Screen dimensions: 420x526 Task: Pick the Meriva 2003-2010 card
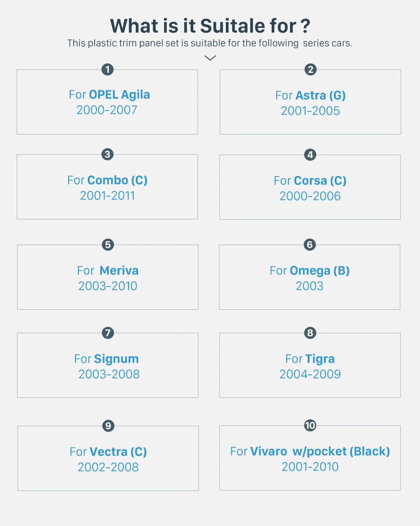[108, 278]
